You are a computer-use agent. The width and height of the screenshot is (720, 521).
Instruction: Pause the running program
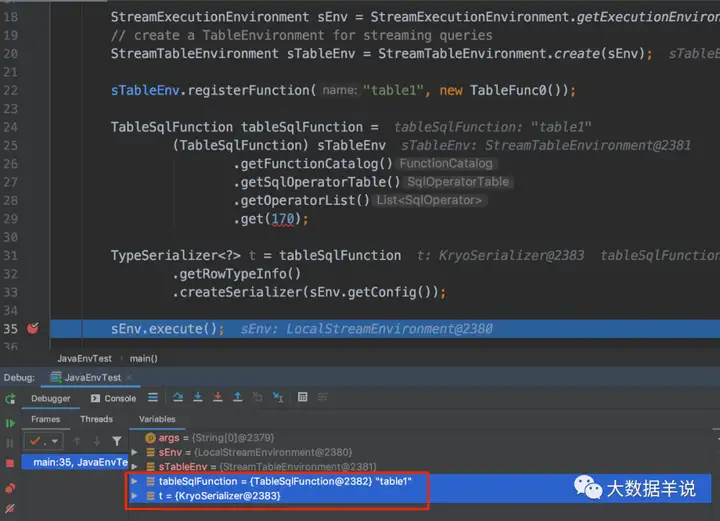(10, 443)
